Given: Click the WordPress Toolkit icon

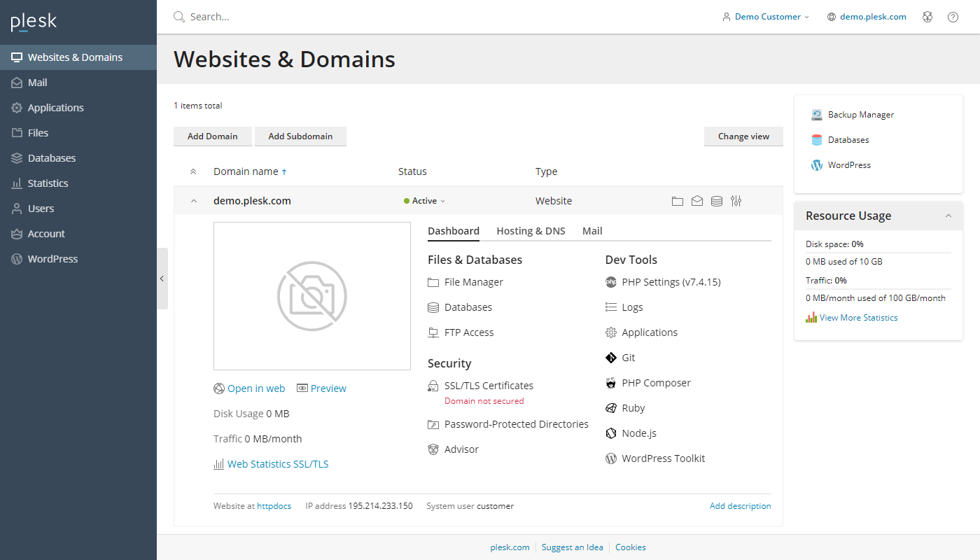Looking at the screenshot, I should (x=611, y=458).
